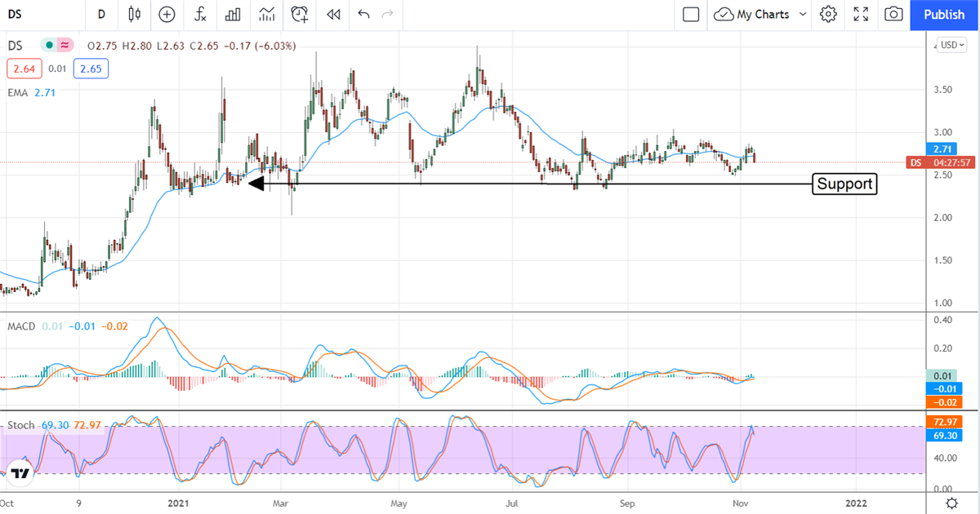Open the TradingView logo link
The width and height of the screenshot is (980, 514).
pyautogui.click(x=21, y=472)
